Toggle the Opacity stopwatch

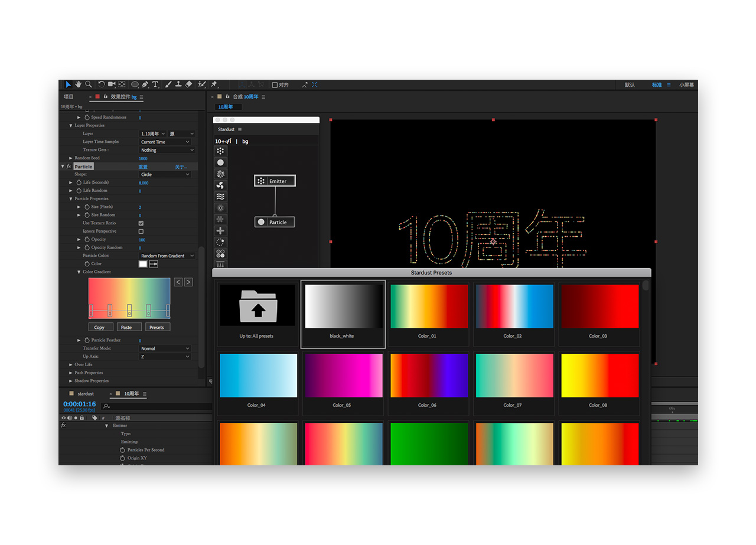pos(87,240)
